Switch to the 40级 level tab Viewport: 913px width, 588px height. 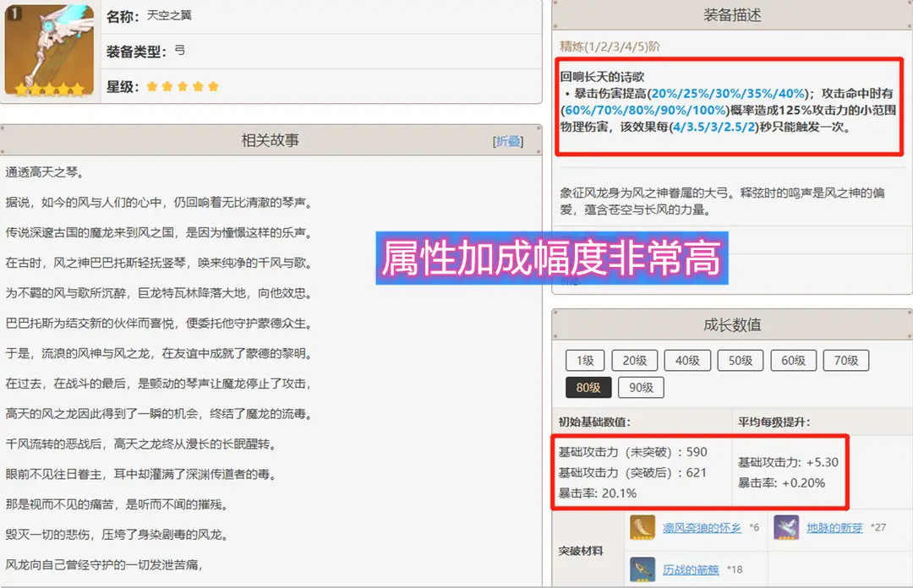click(x=687, y=361)
